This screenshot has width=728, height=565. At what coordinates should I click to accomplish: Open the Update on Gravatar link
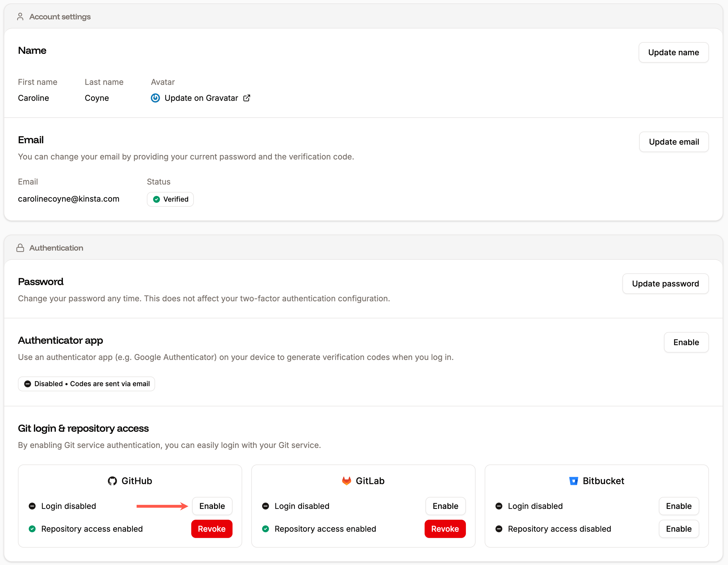tap(201, 98)
